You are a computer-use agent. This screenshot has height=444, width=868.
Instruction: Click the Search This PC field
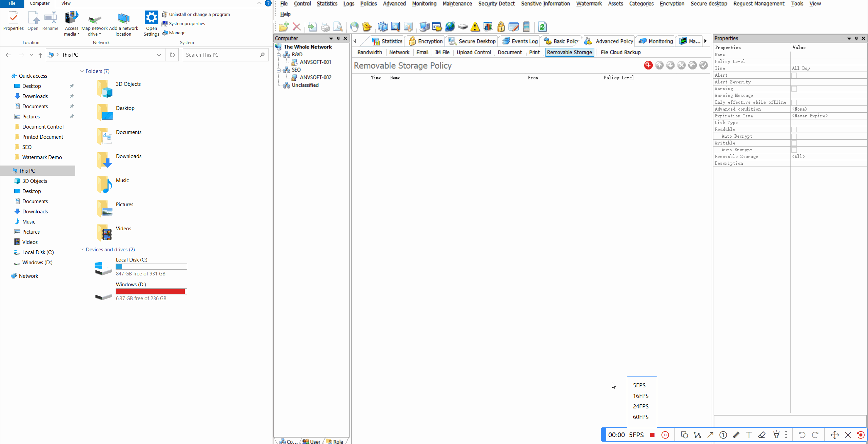click(220, 55)
